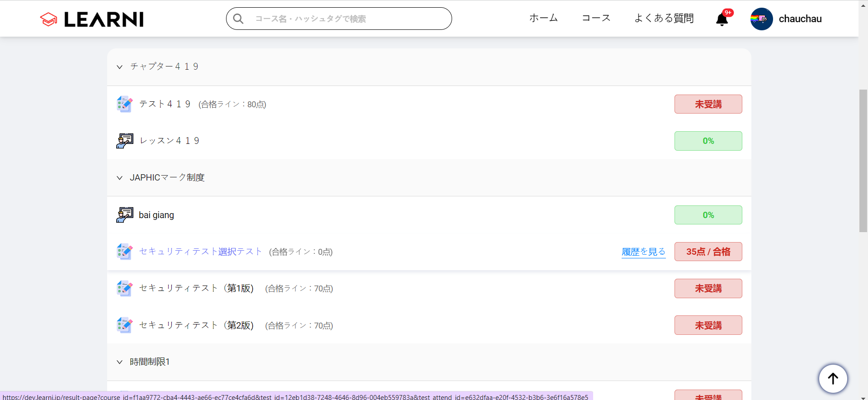This screenshot has width=868, height=400.
Task: Open the コース menu
Action: coord(596,18)
